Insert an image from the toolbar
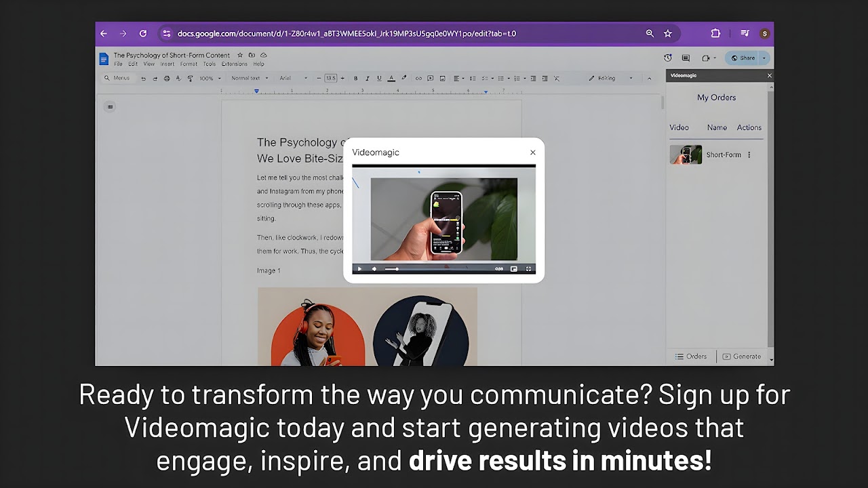868x488 pixels. (443, 79)
